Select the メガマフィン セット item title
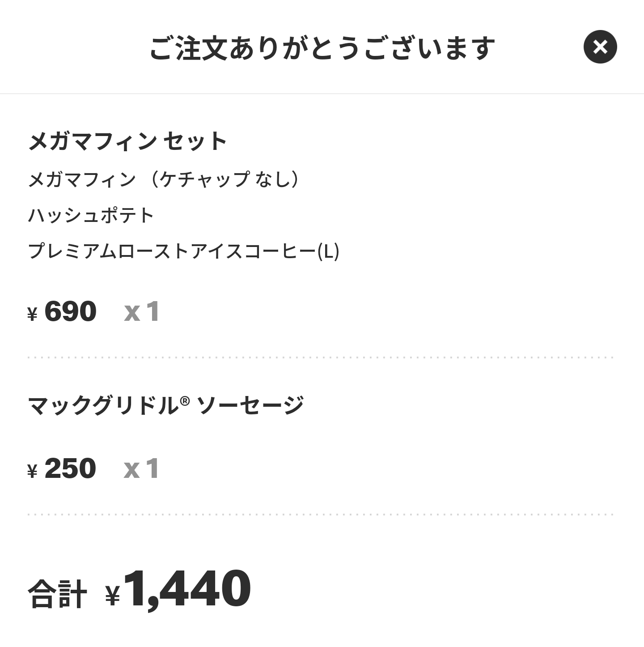The image size is (644, 647). (128, 141)
